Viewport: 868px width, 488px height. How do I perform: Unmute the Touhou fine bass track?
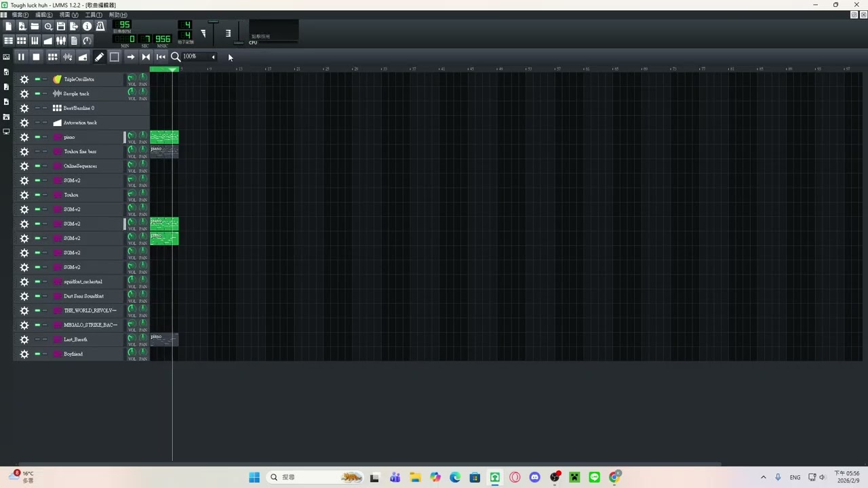(x=37, y=152)
